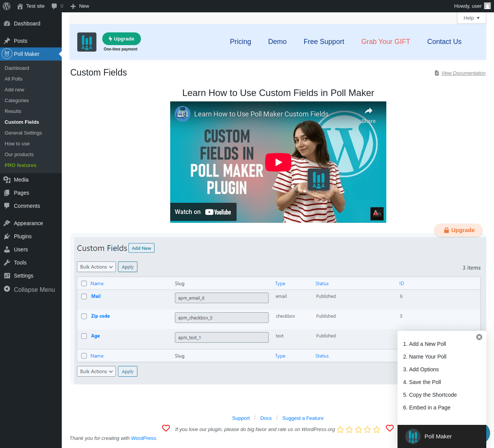Check the Mail row checkbox
Image resolution: width=494 pixels, height=448 pixels.
point(84,296)
